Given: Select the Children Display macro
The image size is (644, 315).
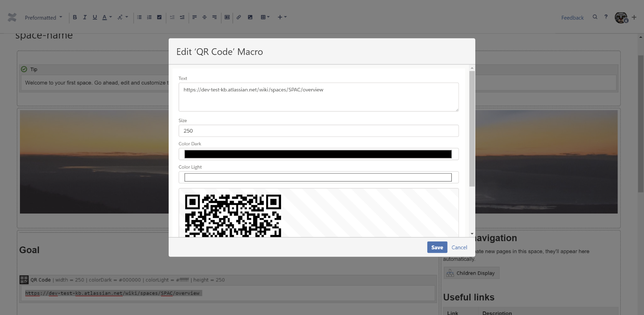Looking at the screenshot, I should click(x=471, y=273).
